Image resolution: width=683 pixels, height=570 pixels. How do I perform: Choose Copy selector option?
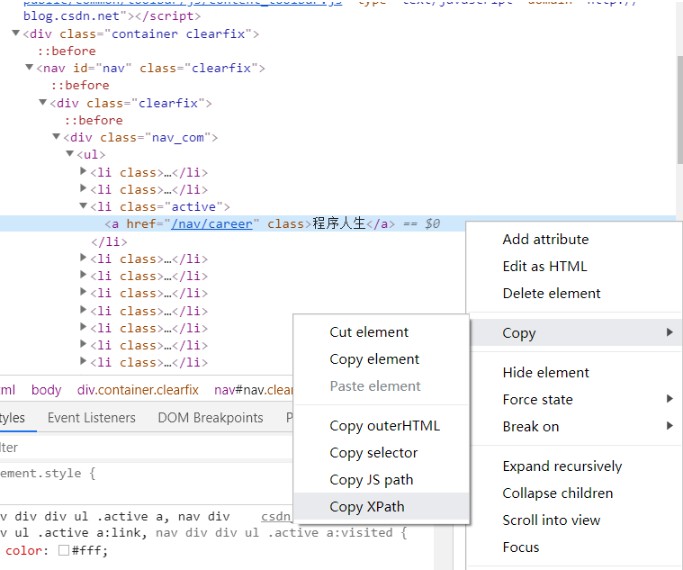pyautogui.click(x=381, y=453)
